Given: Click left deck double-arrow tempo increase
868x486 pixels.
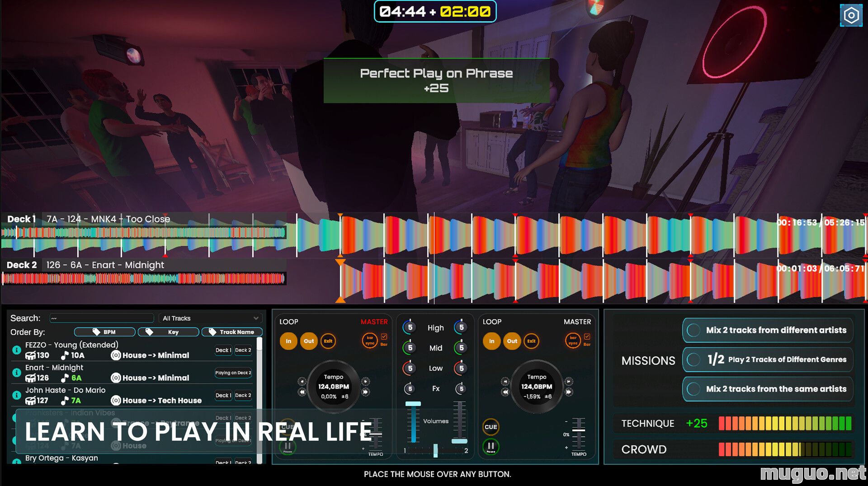Looking at the screenshot, I should coord(365,392).
